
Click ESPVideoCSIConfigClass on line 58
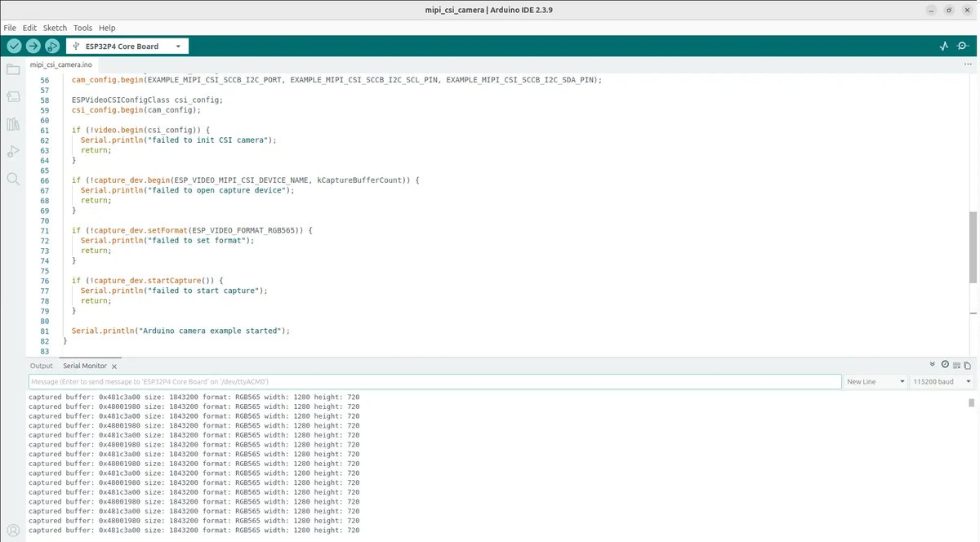pos(122,100)
